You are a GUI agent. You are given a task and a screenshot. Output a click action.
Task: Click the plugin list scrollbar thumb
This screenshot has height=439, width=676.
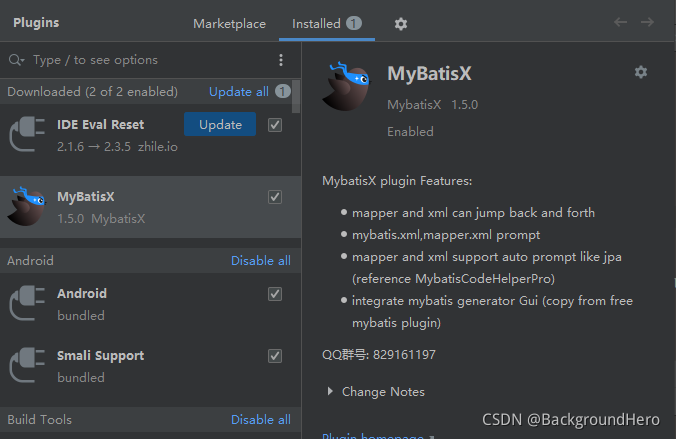296,97
